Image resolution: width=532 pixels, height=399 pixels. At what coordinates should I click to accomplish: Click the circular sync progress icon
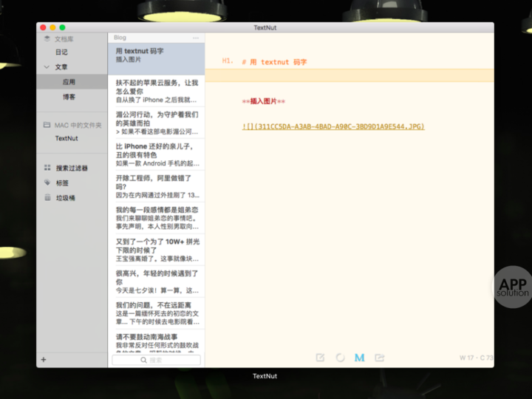pyautogui.click(x=340, y=358)
